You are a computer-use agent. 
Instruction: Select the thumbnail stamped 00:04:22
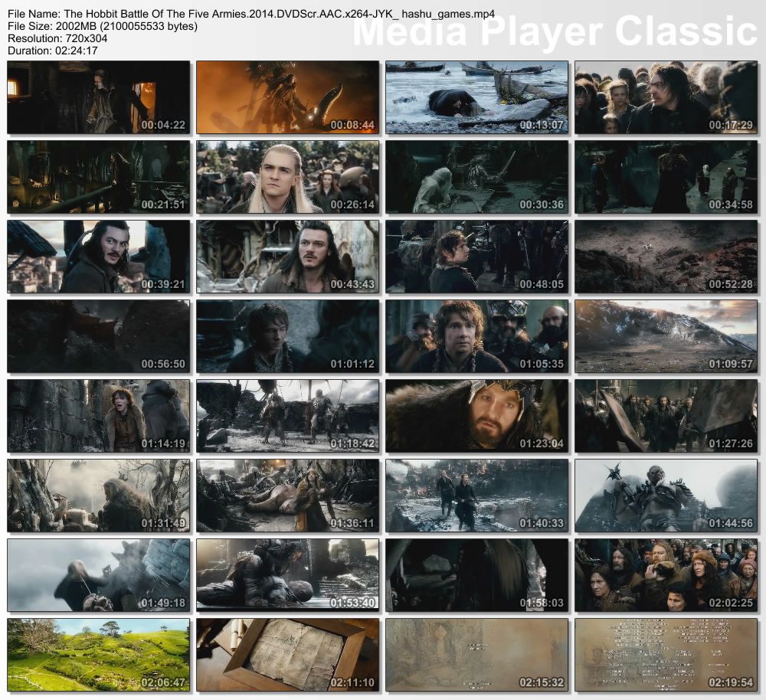[x=99, y=97]
